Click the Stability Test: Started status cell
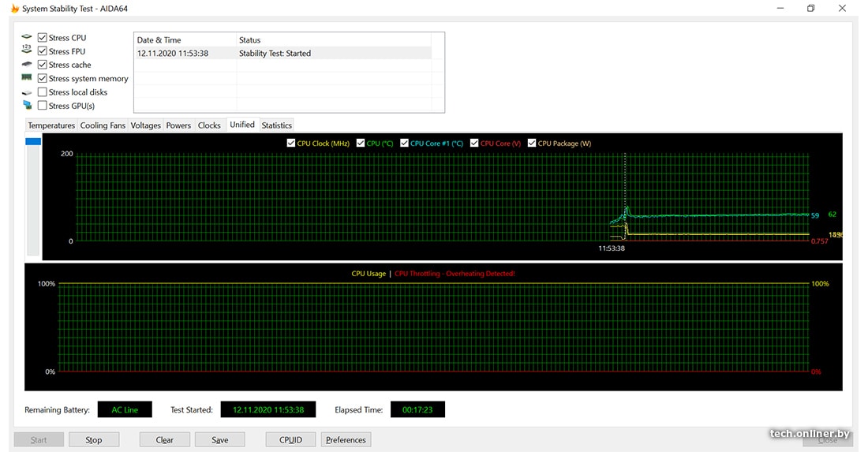868x452 pixels. point(275,53)
